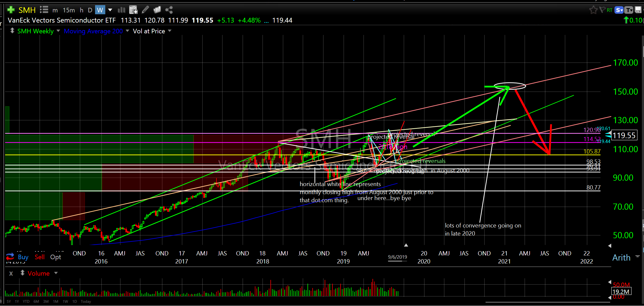Click the bar chart style icon
The height and width of the screenshot is (306, 644).
pos(122,10)
